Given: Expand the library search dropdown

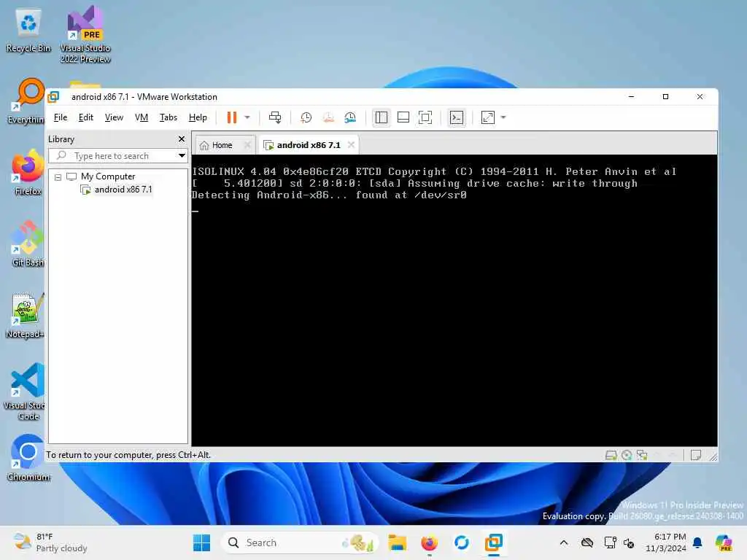Looking at the screenshot, I should pos(182,156).
